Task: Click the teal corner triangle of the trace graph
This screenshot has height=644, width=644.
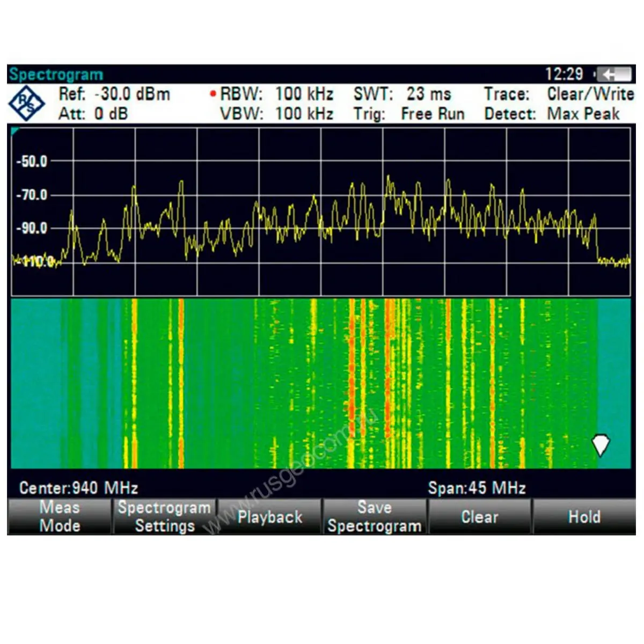Action: pyautogui.click(x=15, y=131)
